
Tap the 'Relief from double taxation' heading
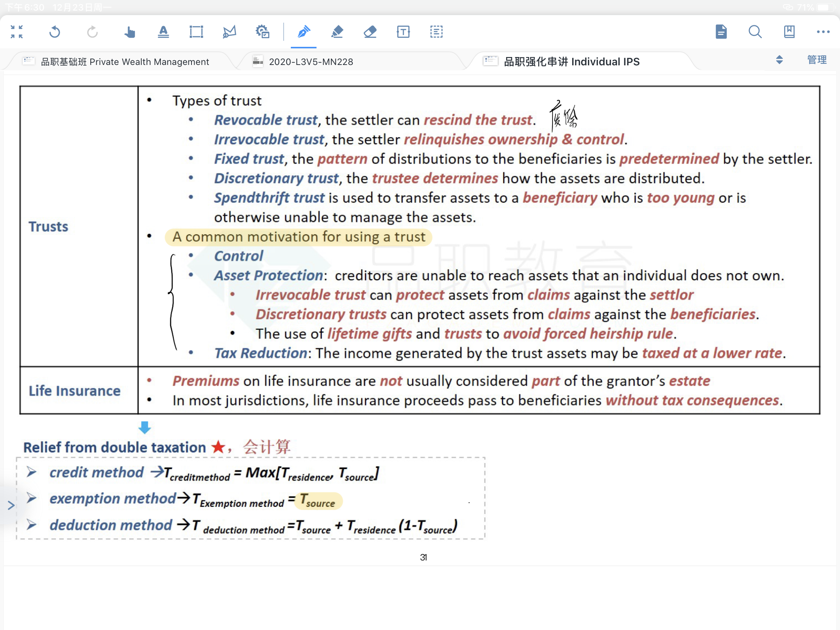click(x=114, y=447)
